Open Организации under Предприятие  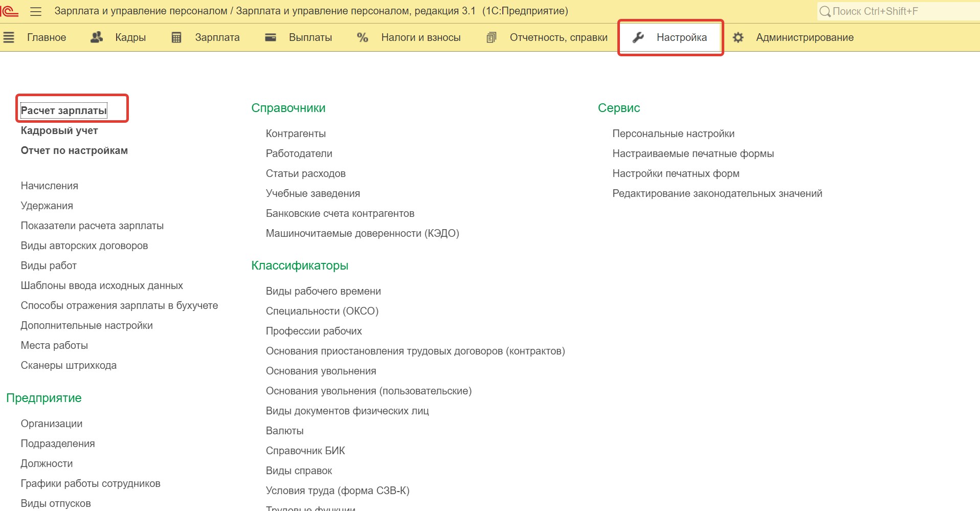click(52, 424)
